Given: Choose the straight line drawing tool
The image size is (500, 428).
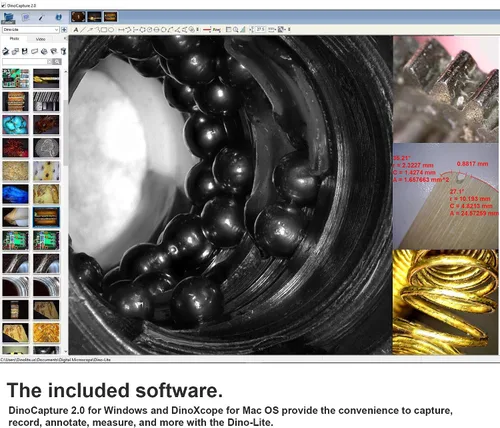Looking at the screenshot, I should [x=83, y=30].
